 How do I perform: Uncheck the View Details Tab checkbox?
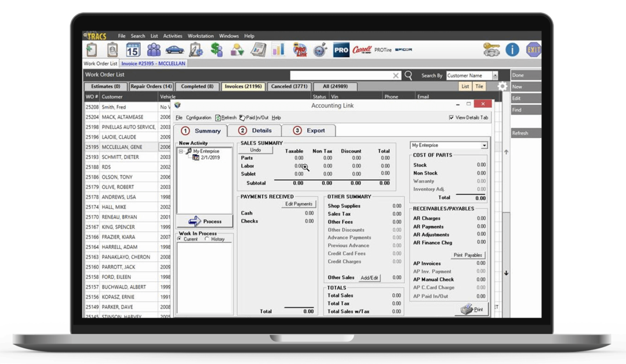[x=451, y=117]
